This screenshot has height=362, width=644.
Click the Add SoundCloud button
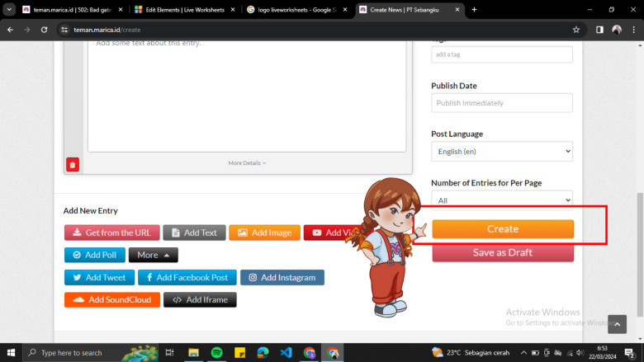pos(111,299)
